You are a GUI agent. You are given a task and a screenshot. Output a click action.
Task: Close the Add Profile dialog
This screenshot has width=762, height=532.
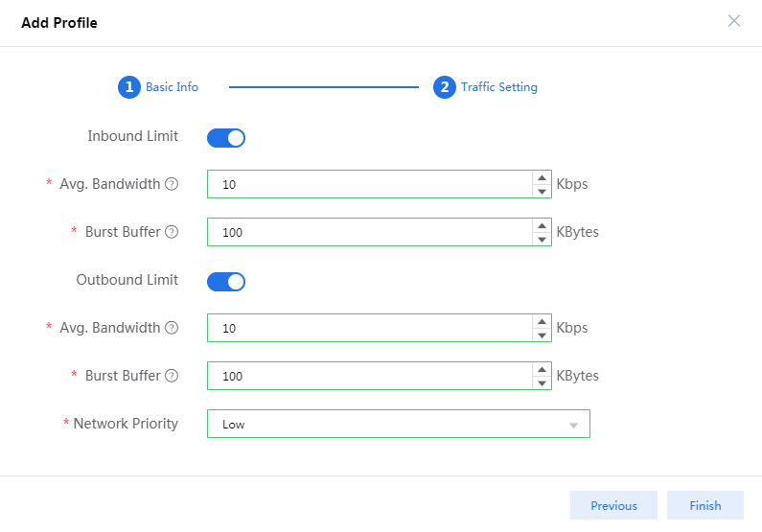734,21
